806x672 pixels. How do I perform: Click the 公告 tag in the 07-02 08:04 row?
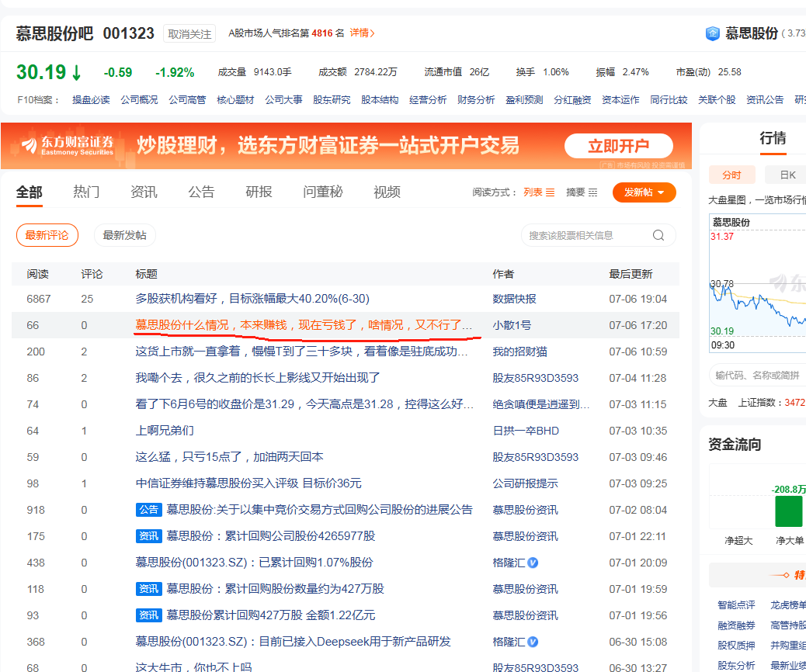pyautogui.click(x=148, y=510)
